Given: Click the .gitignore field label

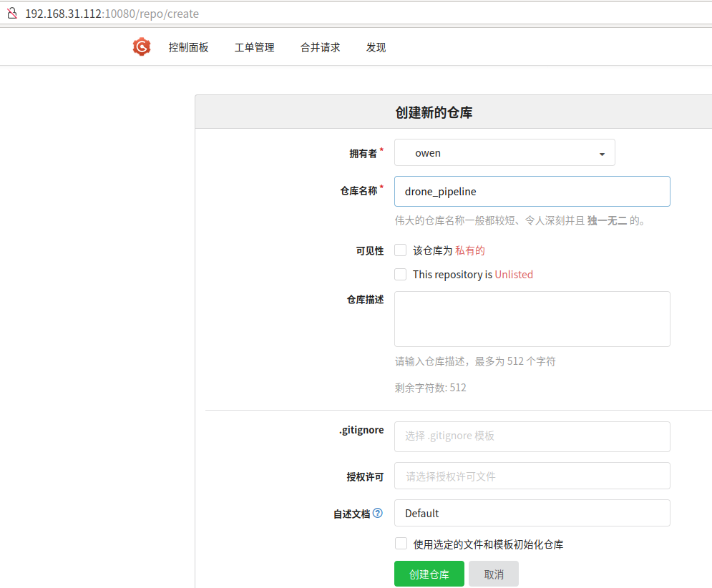Looking at the screenshot, I should coord(361,430).
